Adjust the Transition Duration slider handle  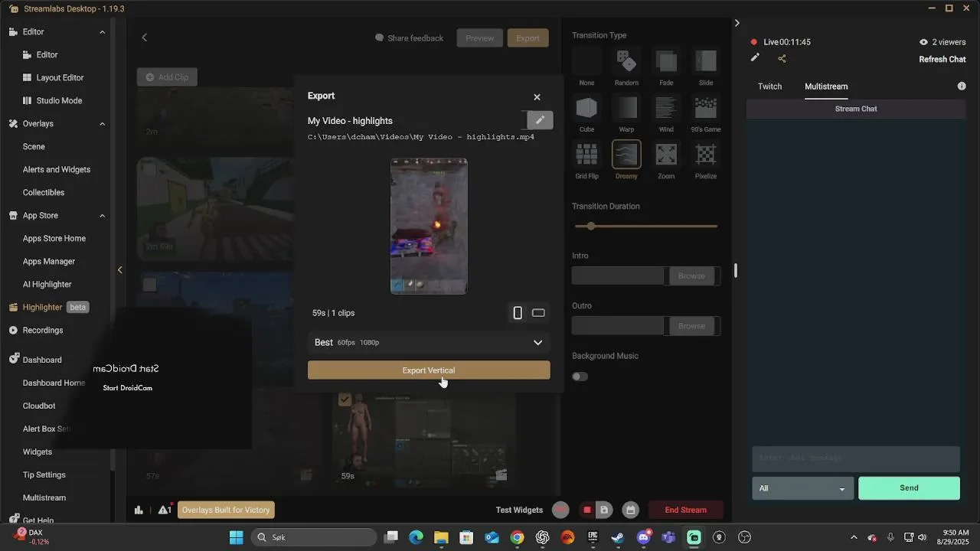tap(590, 227)
